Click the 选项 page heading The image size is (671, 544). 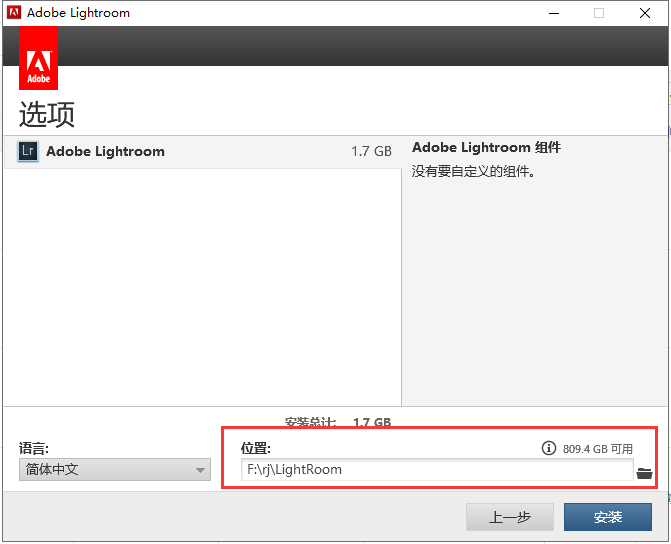click(47, 114)
